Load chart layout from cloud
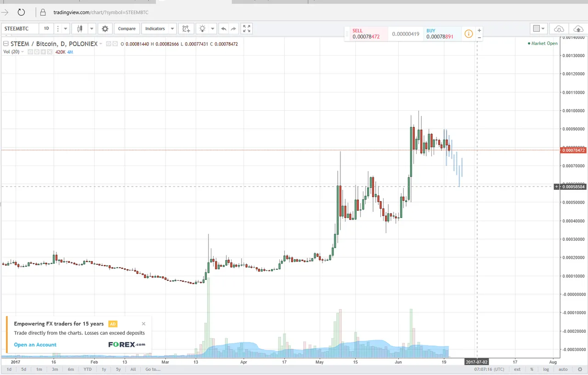 (559, 28)
